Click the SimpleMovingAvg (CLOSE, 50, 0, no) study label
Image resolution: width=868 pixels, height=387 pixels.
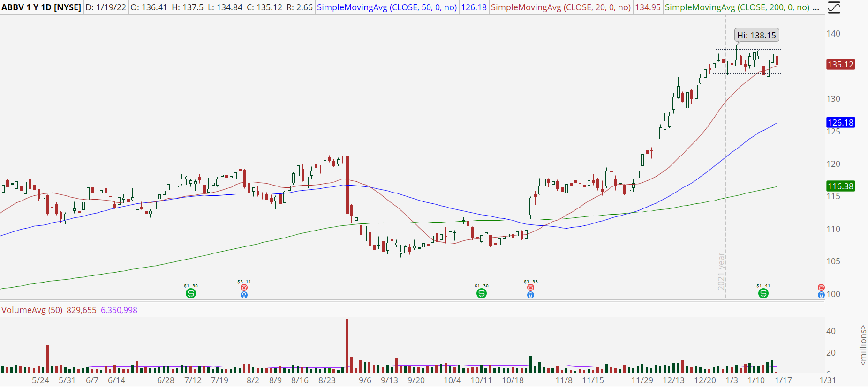[387, 7]
